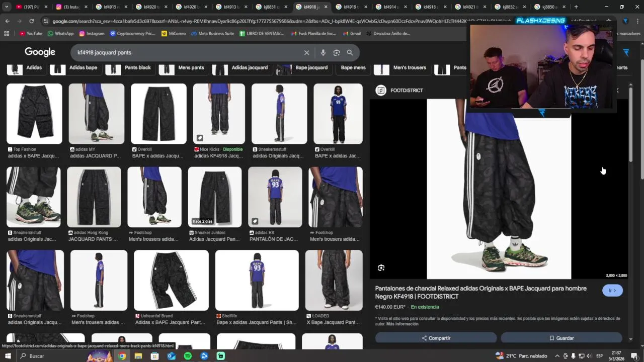Open Windows Start menu

(9, 356)
